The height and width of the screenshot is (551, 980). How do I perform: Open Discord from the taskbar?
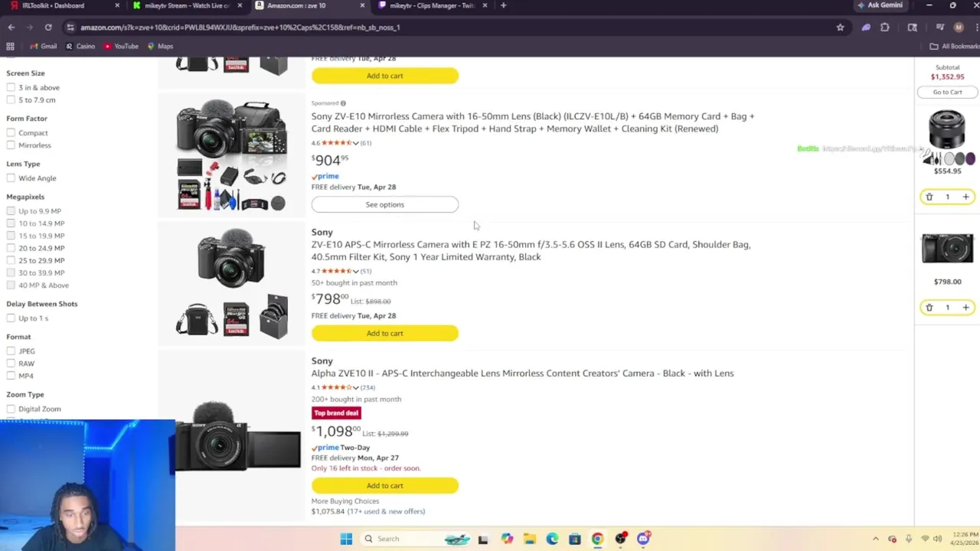click(643, 539)
